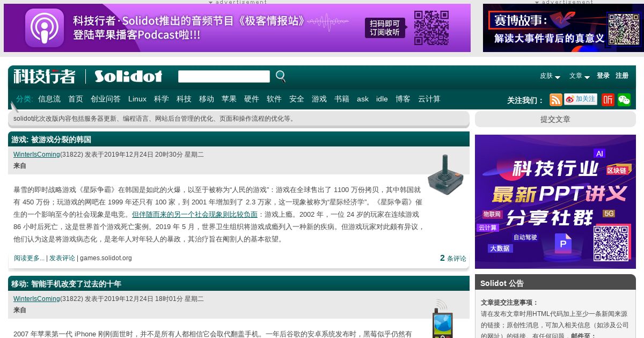Open the 科学 category
The image size is (644, 338).
162,99
